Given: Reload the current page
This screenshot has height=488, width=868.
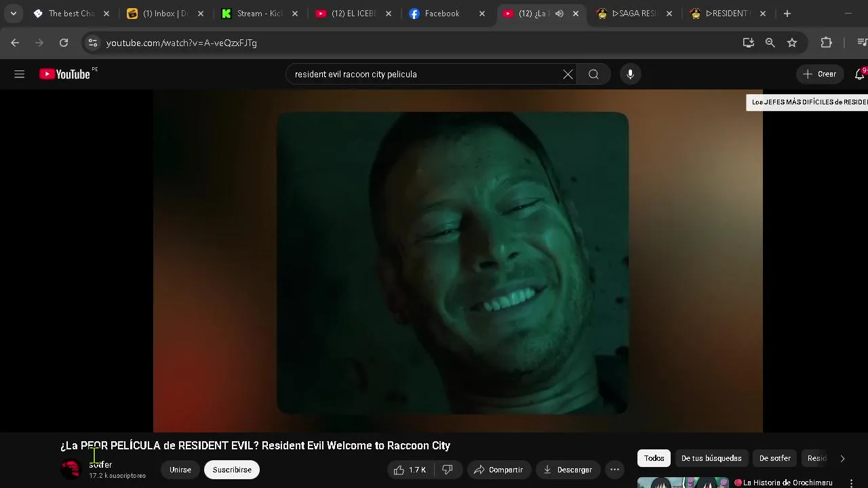Looking at the screenshot, I should pos(64,43).
